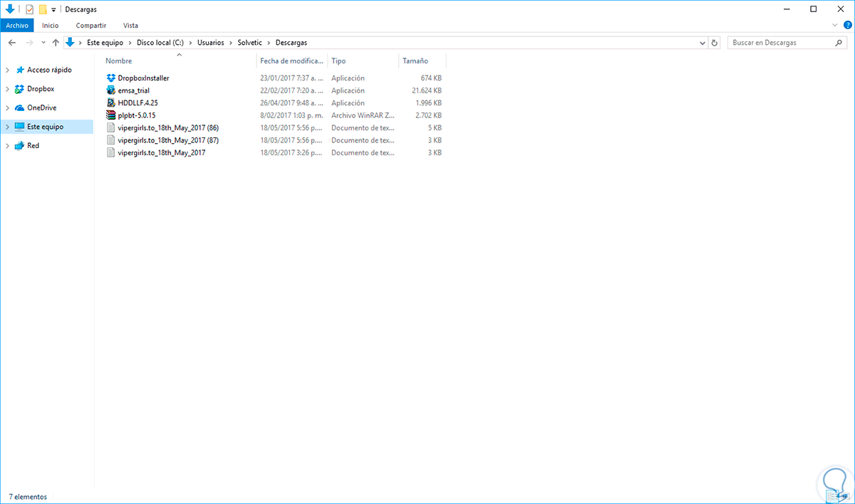The width and height of the screenshot is (855, 504).
Task: Click the Solvetic breadcrumb
Action: click(250, 43)
